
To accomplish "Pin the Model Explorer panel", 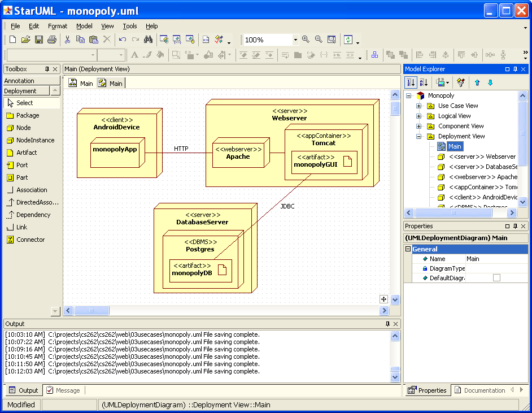I will click(515, 69).
